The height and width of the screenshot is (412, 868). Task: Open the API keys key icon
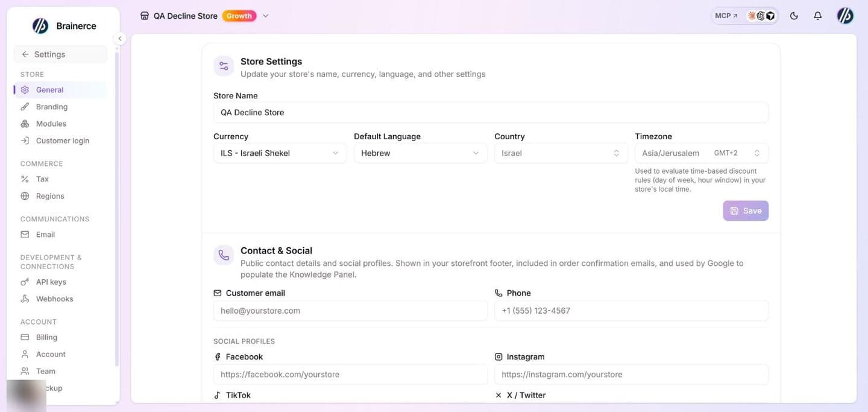[25, 282]
